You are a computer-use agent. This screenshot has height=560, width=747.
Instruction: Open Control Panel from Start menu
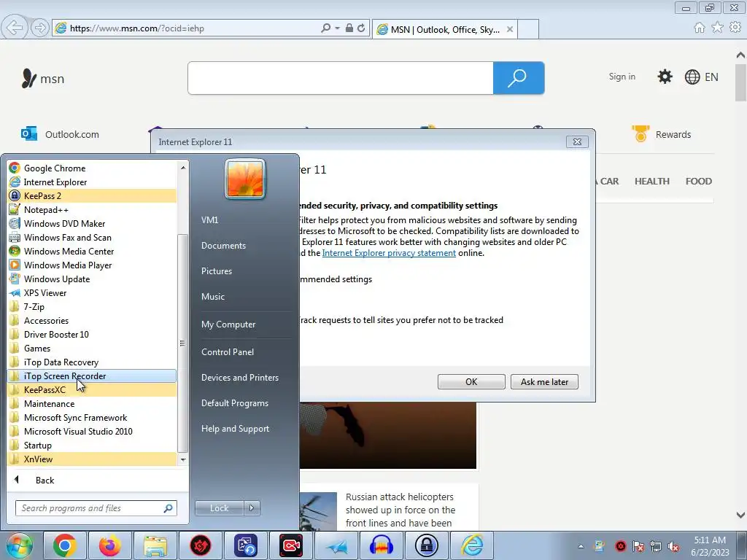coord(228,352)
